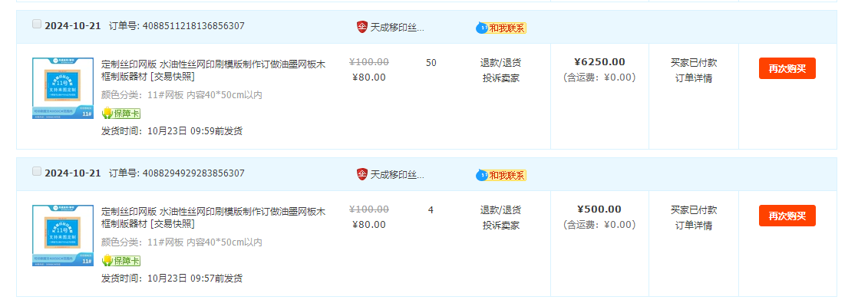This screenshot has height=300, width=868.
Task: Open 订单详情 for the ¥500.00 order
Action: (x=694, y=226)
